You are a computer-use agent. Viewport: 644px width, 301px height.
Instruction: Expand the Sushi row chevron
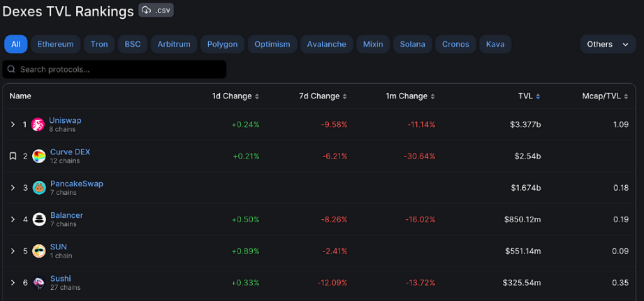[13, 283]
